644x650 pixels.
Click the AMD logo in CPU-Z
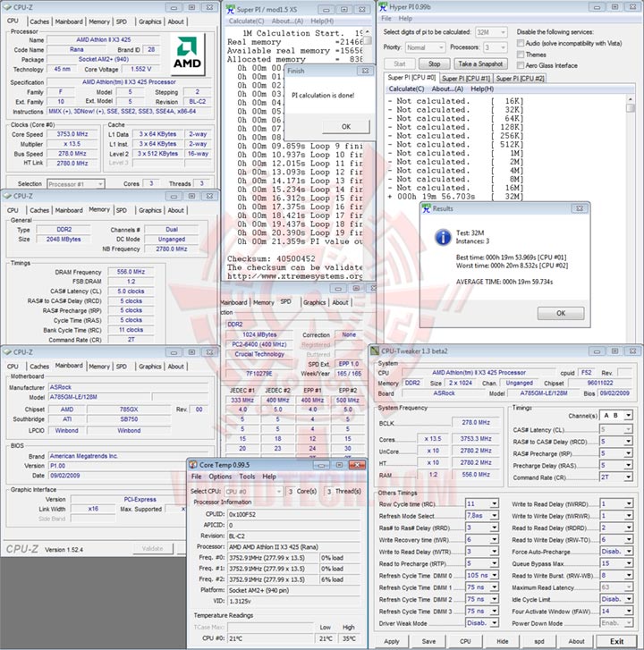(188, 55)
